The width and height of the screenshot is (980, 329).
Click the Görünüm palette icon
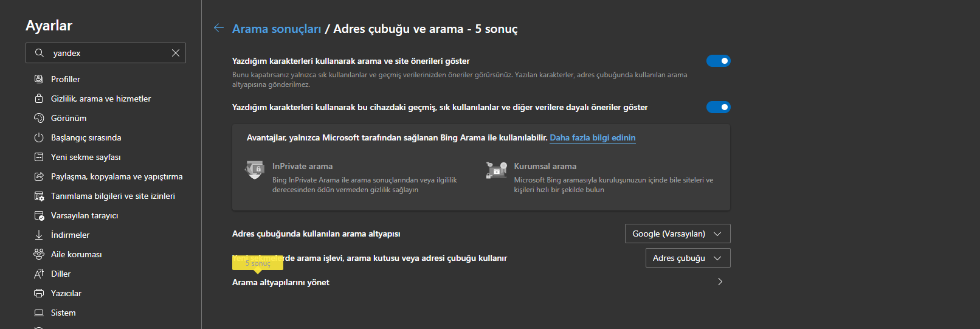pos(39,118)
